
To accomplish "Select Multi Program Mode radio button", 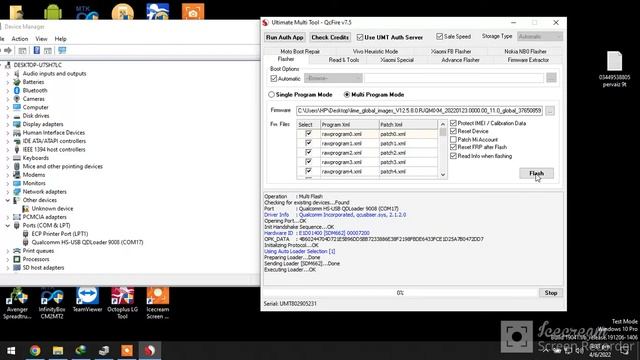I will click(347, 94).
